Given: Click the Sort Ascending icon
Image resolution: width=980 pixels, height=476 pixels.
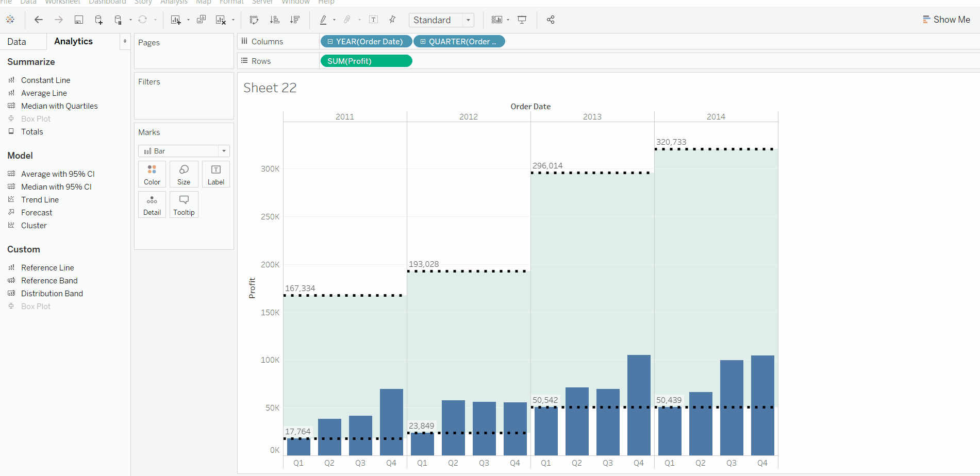Looking at the screenshot, I should [275, 20].
